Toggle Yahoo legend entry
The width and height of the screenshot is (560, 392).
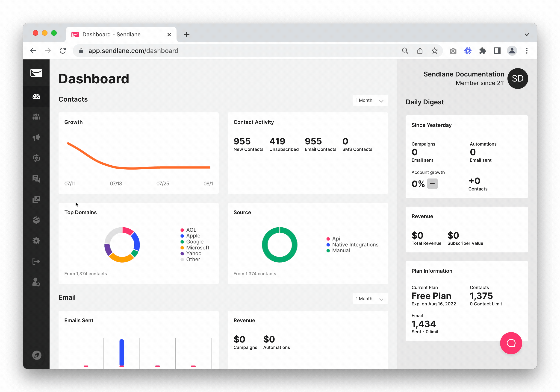191,254
